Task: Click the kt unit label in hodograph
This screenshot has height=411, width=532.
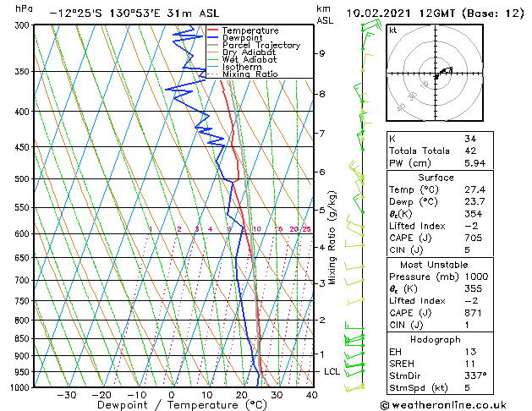Action: (392, 30)
